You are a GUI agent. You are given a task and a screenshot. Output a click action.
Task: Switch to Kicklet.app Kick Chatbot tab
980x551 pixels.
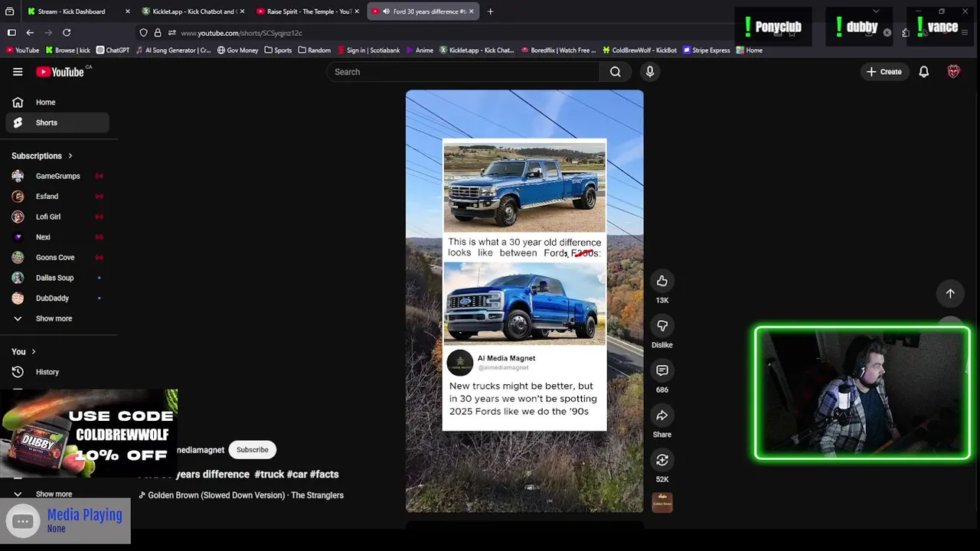pyautogui.click(x=193, y=11)
